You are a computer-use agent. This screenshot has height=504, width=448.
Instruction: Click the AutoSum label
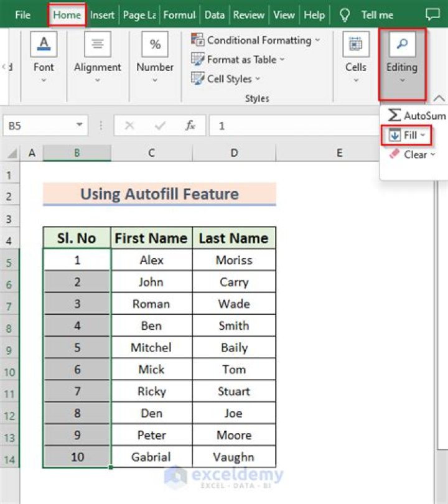(425, 115)
